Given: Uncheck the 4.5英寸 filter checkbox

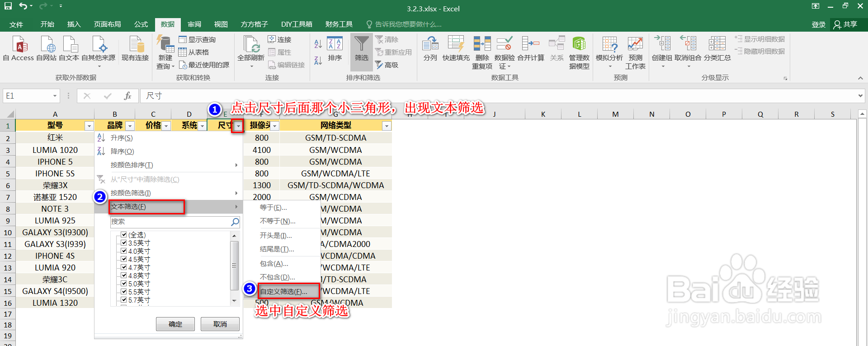Looking at the screenshot, I should pyautogui.click(x=124, y=259).
